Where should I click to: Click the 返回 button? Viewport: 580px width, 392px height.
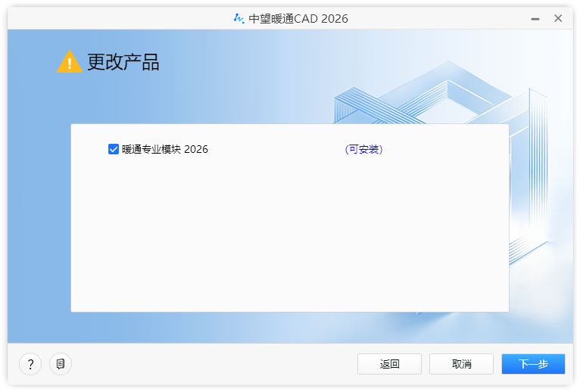(x=389, y=364)
